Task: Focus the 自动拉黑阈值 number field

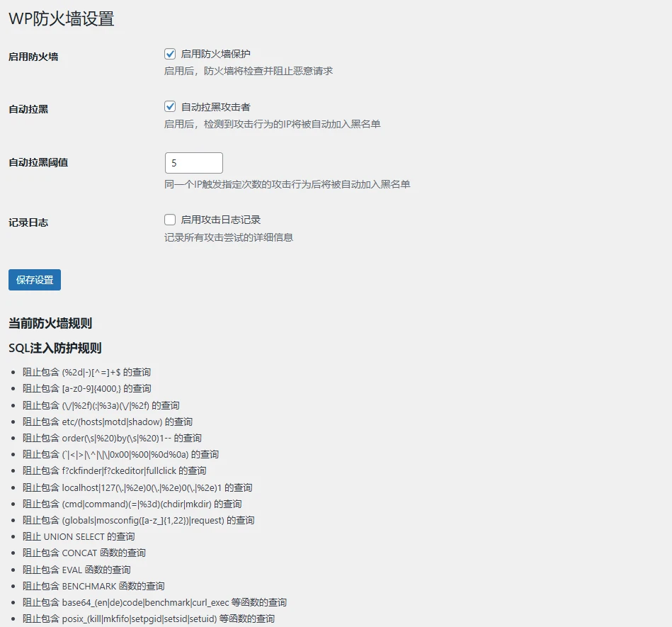Action: click(x=193, y=163)
